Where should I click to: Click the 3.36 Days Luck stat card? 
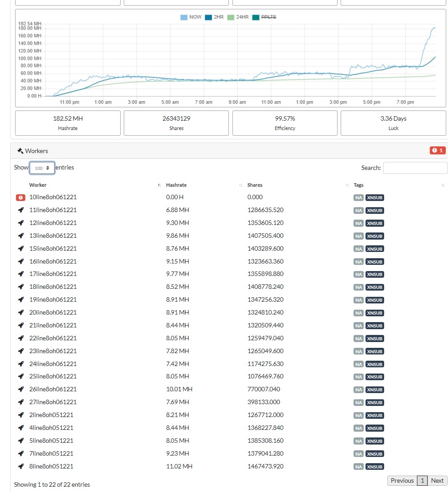click(x=393, y=123)
